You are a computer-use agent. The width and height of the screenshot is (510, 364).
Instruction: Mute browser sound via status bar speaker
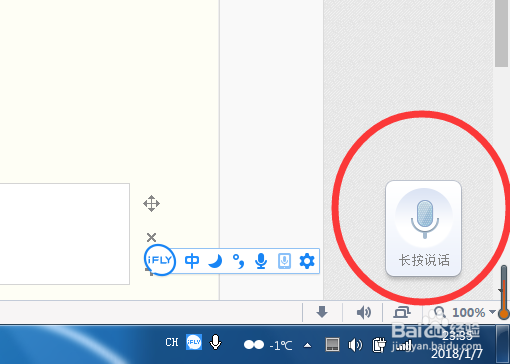coord(363,312)
